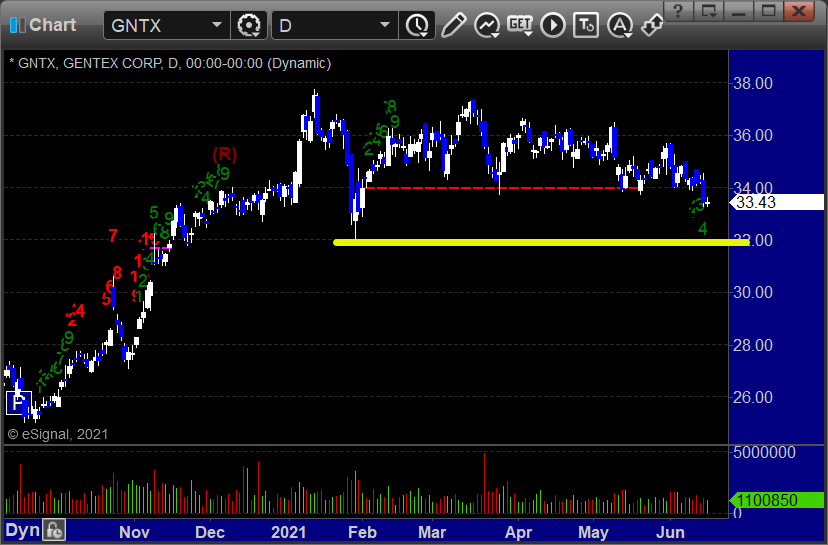Open the time template clock menu
The height and width of the screenshot is (545, 828).
click(417, 25)
